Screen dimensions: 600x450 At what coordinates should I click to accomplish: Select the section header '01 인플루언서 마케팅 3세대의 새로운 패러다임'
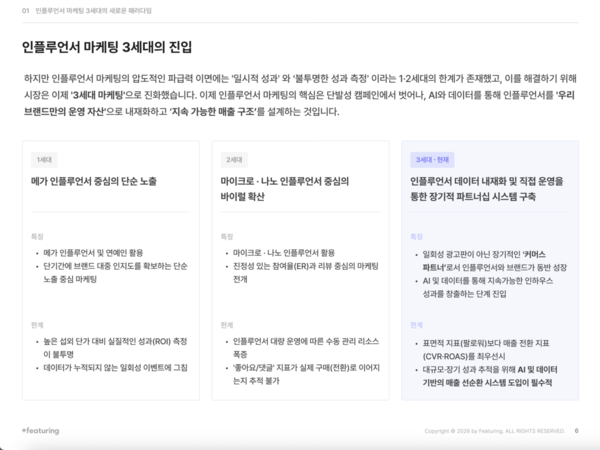(86, 11)
